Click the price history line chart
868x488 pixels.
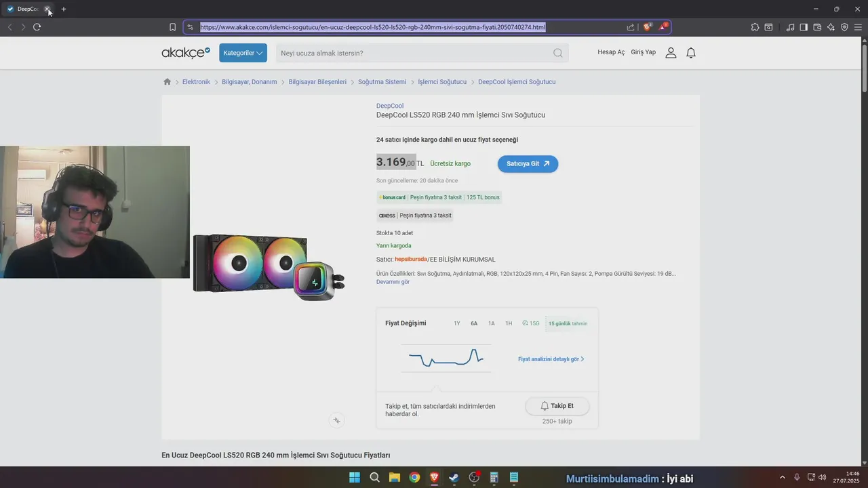click(x=446, y=358)
